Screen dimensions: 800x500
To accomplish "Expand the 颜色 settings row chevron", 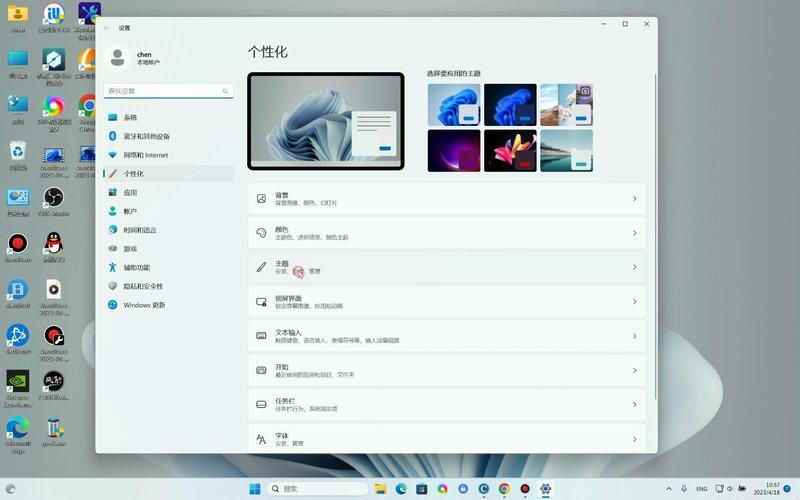I will 635,233.
